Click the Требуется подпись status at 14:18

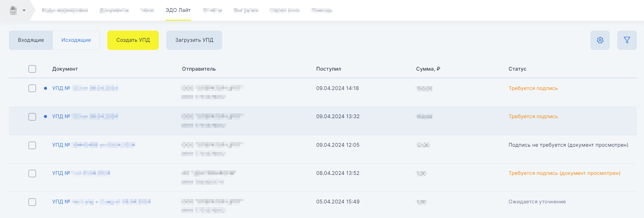pyautogui.click(x=533, y=88)
